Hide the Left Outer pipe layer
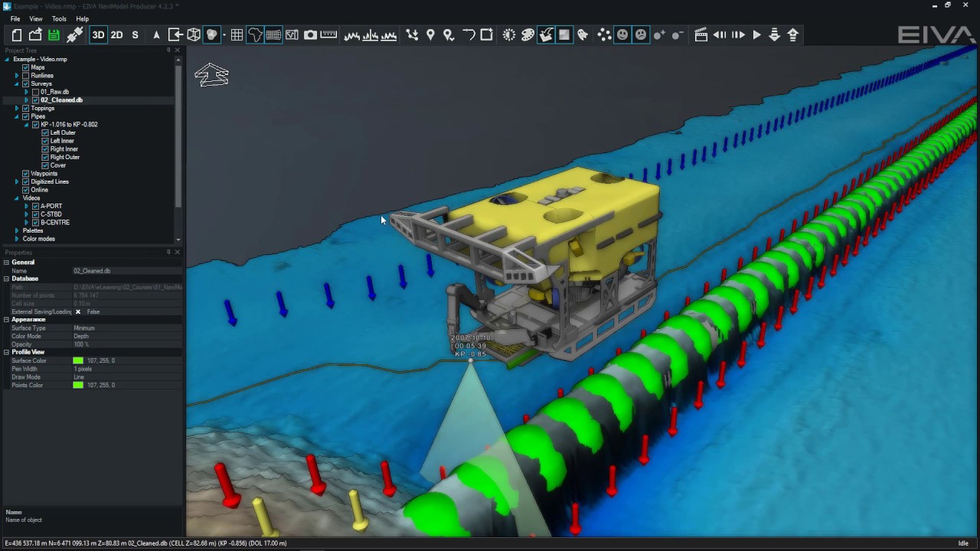Viewport: 980px width, 551px height. [x=45, y=133]
